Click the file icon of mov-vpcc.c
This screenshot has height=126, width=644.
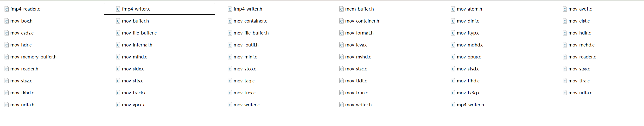(x=118, y=105)
